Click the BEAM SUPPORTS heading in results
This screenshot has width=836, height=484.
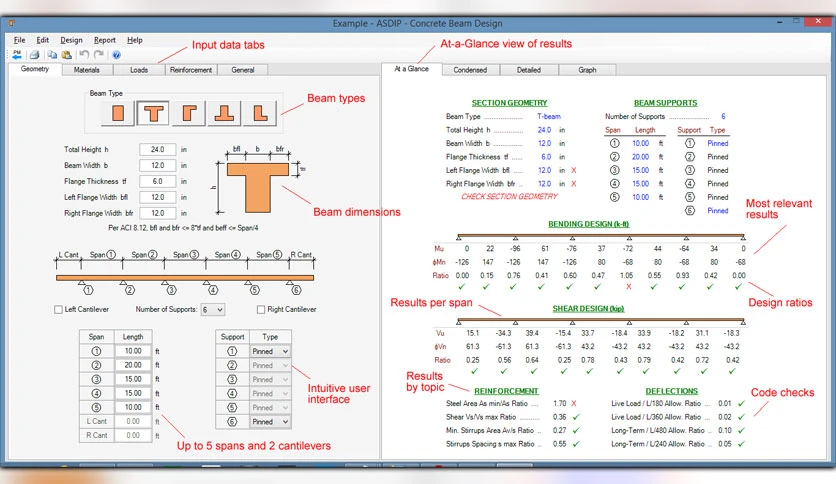[665, 103]
